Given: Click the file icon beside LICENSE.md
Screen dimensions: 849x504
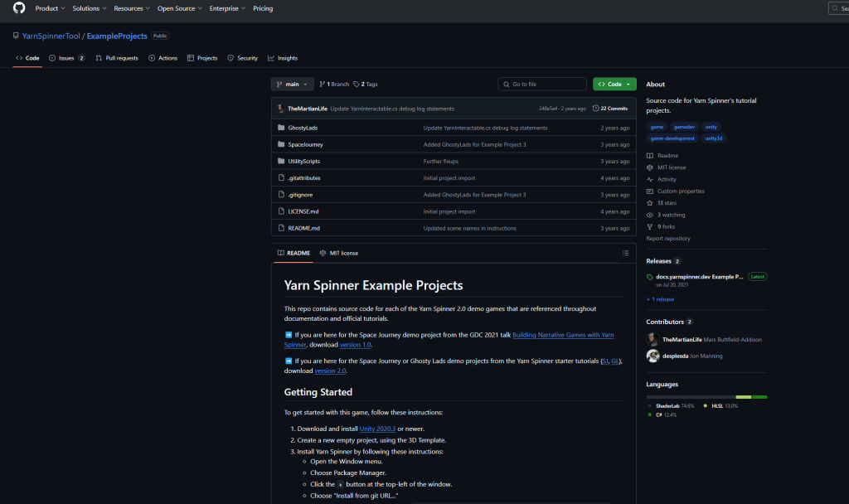Looking at the screenshot, I should [x=281, y=211].
